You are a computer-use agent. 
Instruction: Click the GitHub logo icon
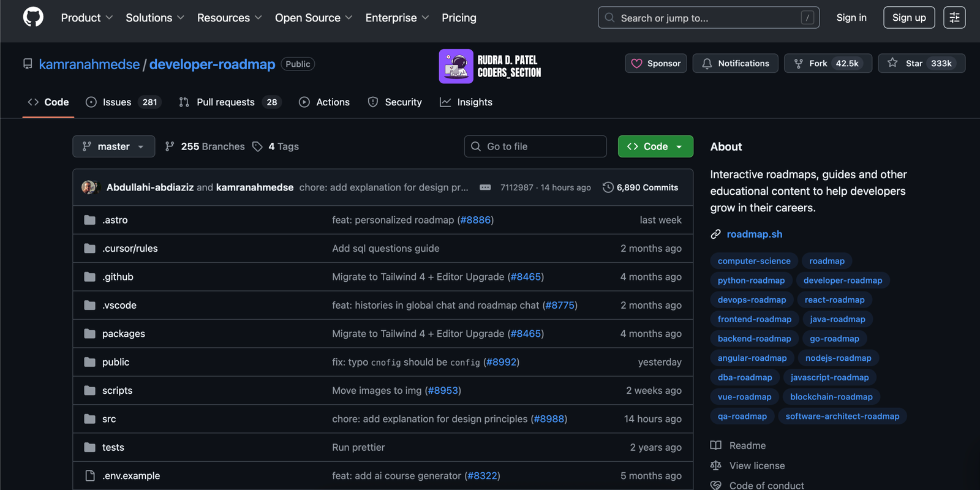[33, 17]
